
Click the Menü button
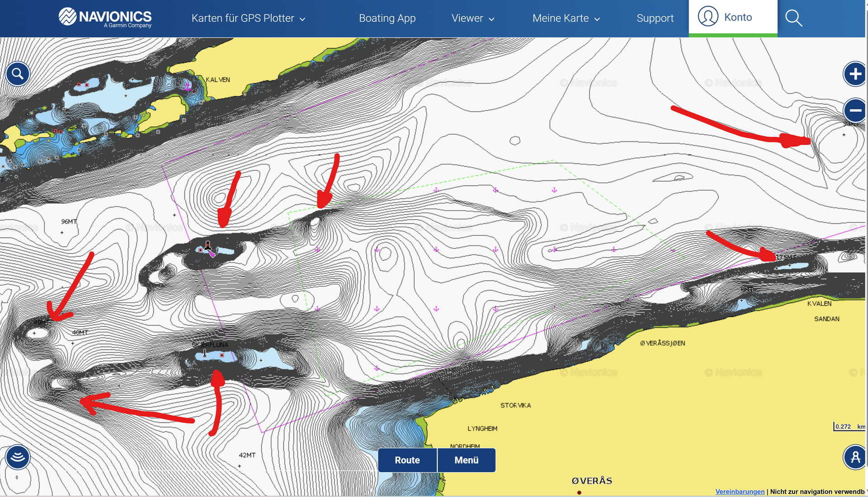pyautogui.click(x=466, y=460)
